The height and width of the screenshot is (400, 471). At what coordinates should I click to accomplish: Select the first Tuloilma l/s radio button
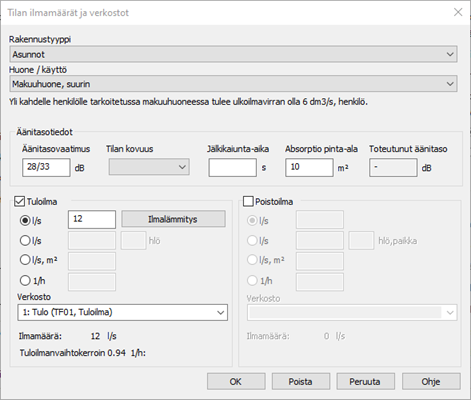pyautogui.click(x=25, y=220)
